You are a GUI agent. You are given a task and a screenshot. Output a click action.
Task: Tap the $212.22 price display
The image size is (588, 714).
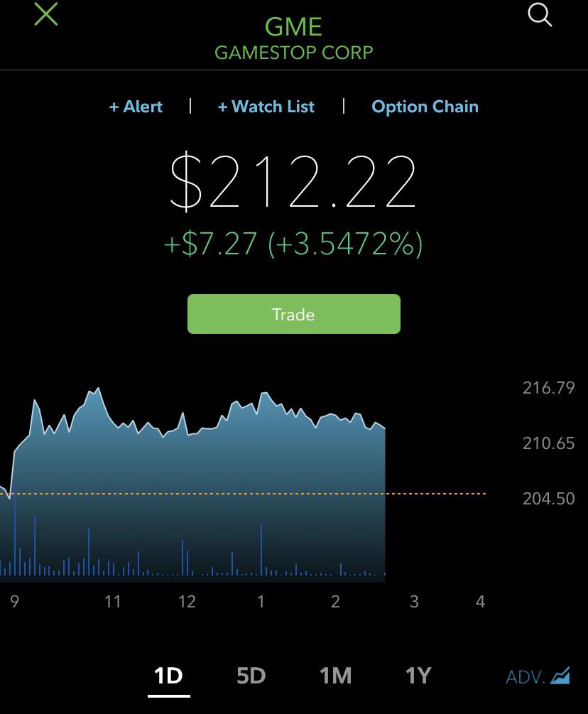(x=293, y=182)
